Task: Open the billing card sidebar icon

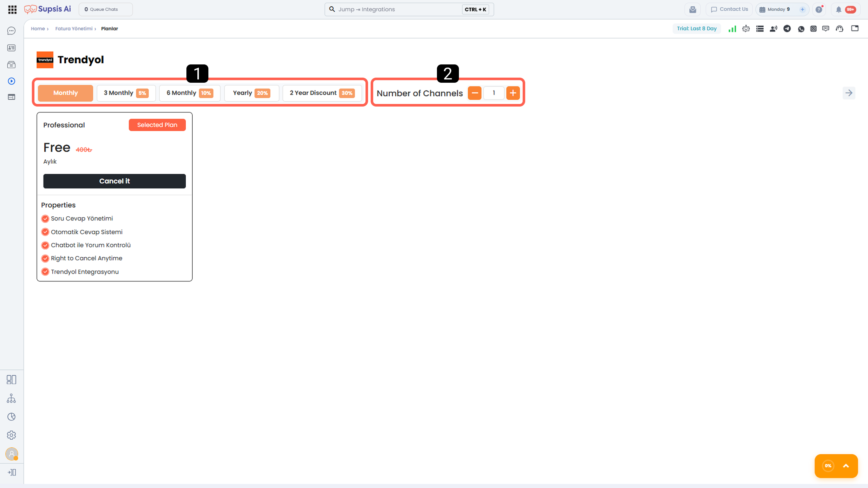Action: tap(11, 97)
